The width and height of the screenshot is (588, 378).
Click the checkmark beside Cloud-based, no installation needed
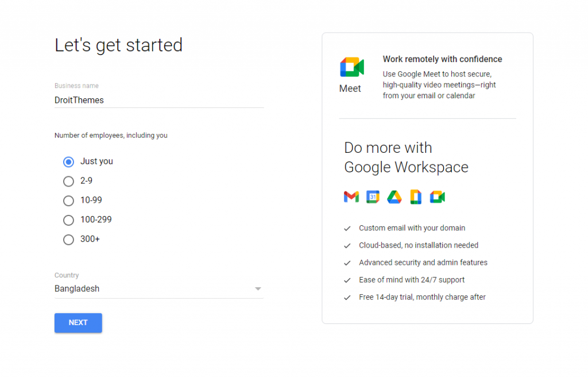pos(347,246)
